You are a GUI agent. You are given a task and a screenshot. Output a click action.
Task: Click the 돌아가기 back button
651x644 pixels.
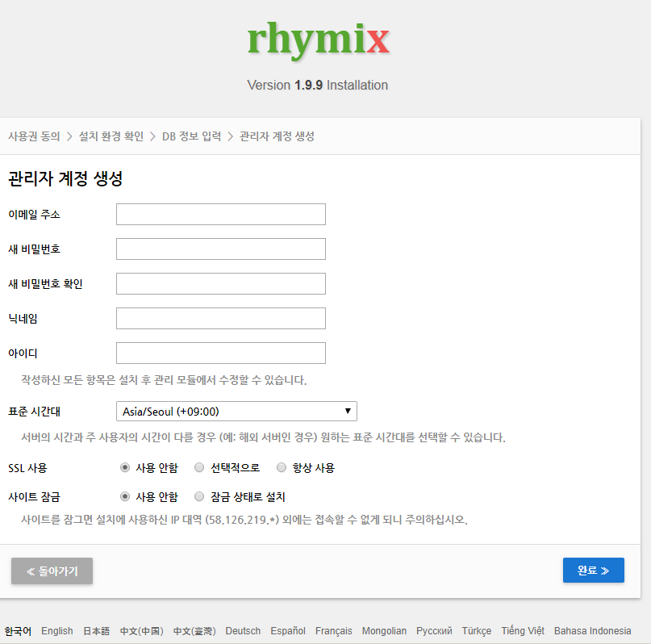point(52,571)
